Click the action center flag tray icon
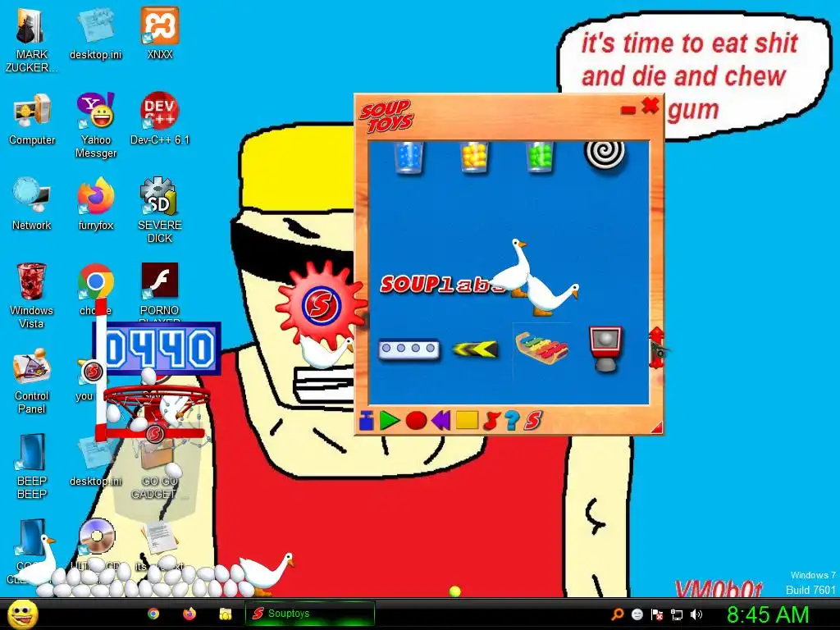Viewport: 840px width, 630px height. tap(657, 614)
